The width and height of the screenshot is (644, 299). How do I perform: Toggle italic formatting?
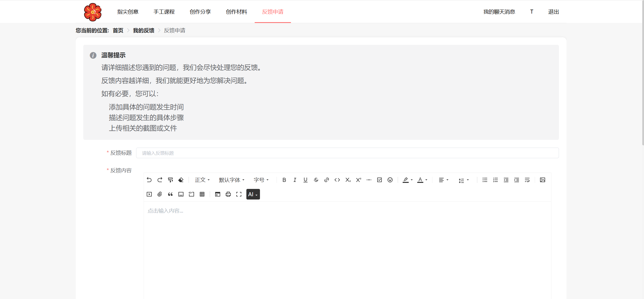(x=295, y=180)
